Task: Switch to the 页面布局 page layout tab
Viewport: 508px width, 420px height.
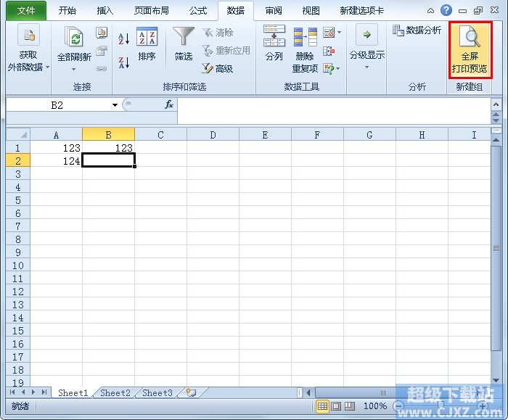Action: pyautogui.click(x=152, y=11)
